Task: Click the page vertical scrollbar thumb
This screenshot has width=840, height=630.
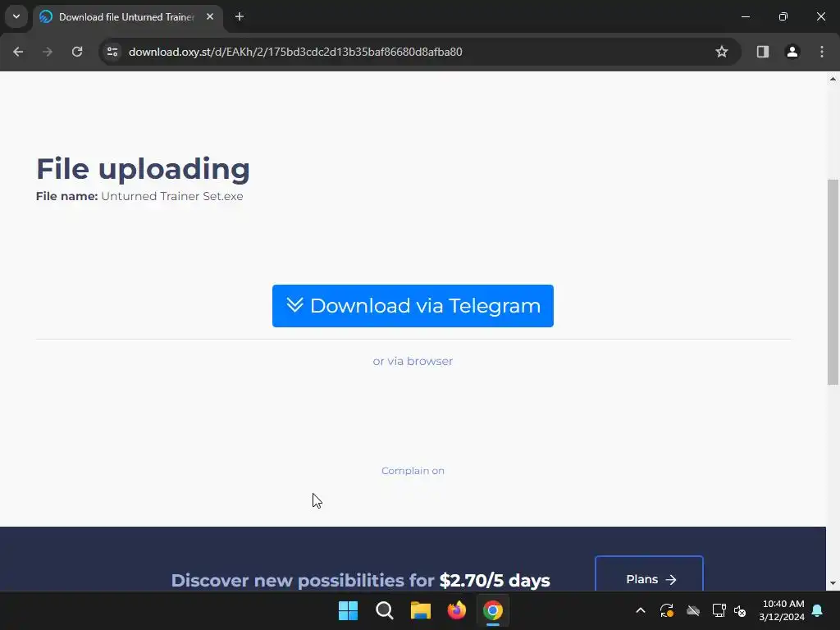Action: pos(833,282)
